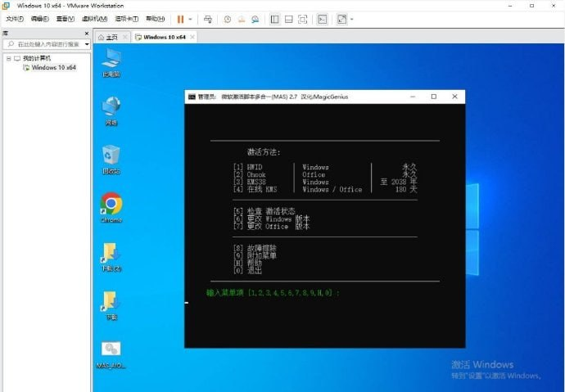Image resolution: width=565 pixels, height=392 pixels.
Task: Select the 下载 (2) folder shortcut
Action: click(111, 257)
